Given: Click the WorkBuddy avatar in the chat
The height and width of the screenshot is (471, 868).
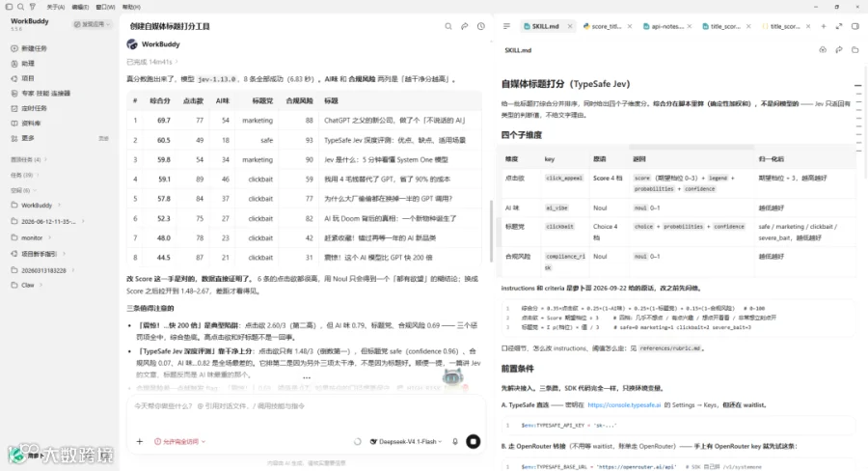Looking at the screenshot, I should coord(132,44).
